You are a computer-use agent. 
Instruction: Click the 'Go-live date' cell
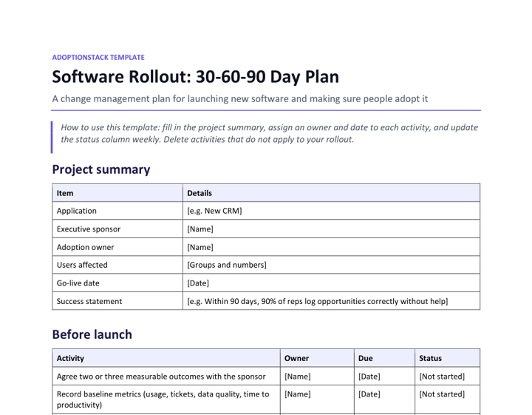117,283
